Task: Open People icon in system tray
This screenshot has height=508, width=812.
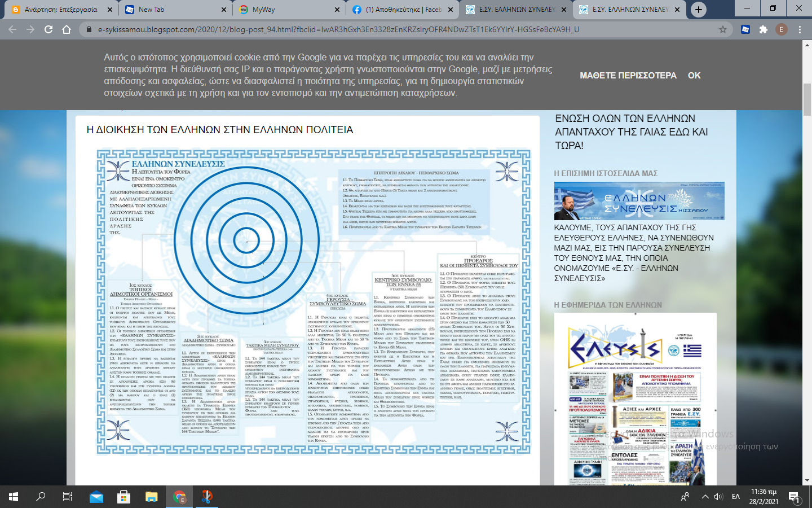Action: coord(685,497)
